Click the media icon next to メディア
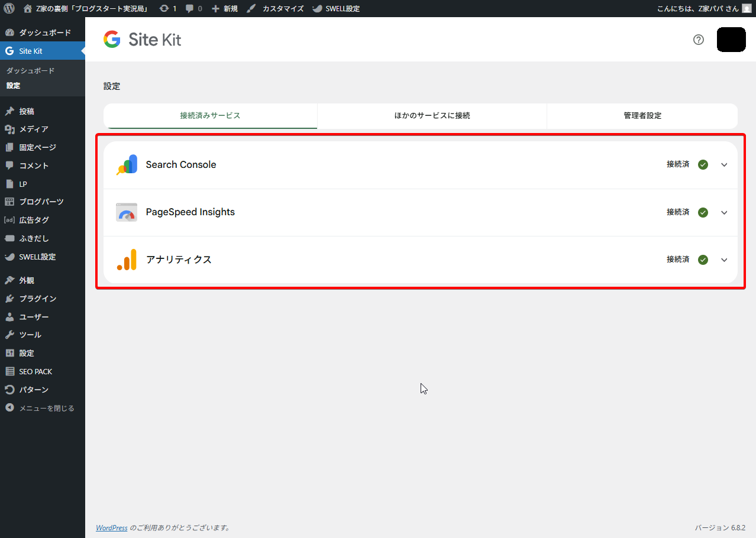 (x=9, y=129)
